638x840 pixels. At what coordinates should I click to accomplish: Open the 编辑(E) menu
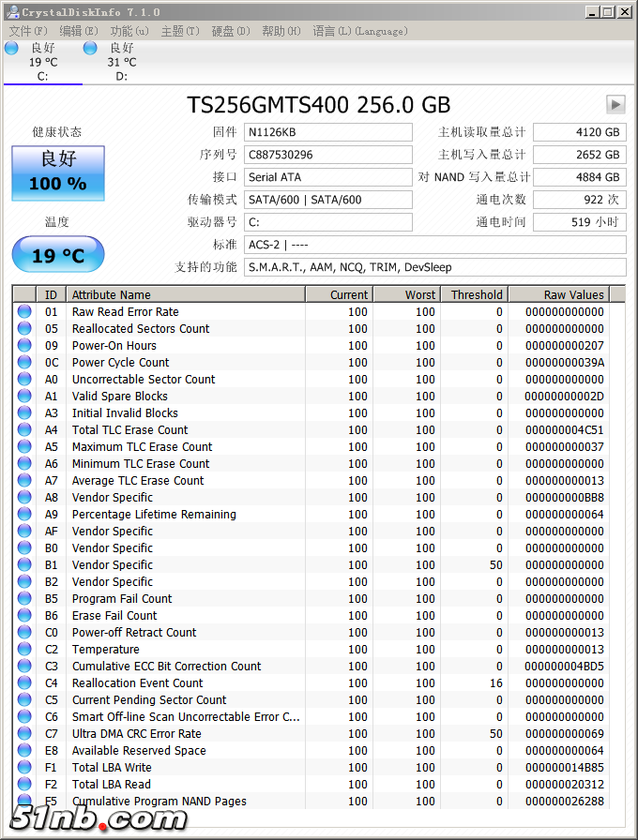(79, 31)
